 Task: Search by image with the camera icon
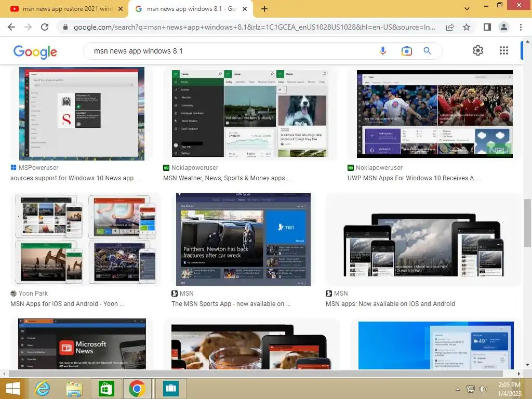click(x=406, y=51)
